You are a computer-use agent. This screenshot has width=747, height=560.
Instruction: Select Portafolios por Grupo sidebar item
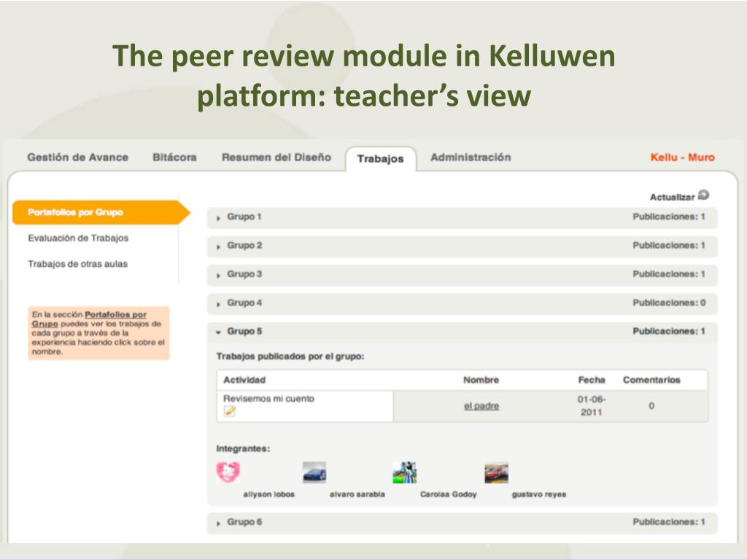101,212
